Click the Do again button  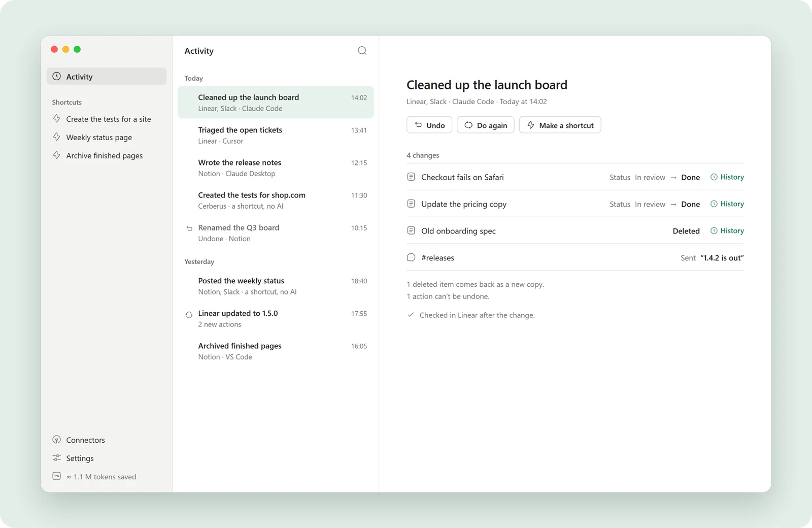[486, 125]
